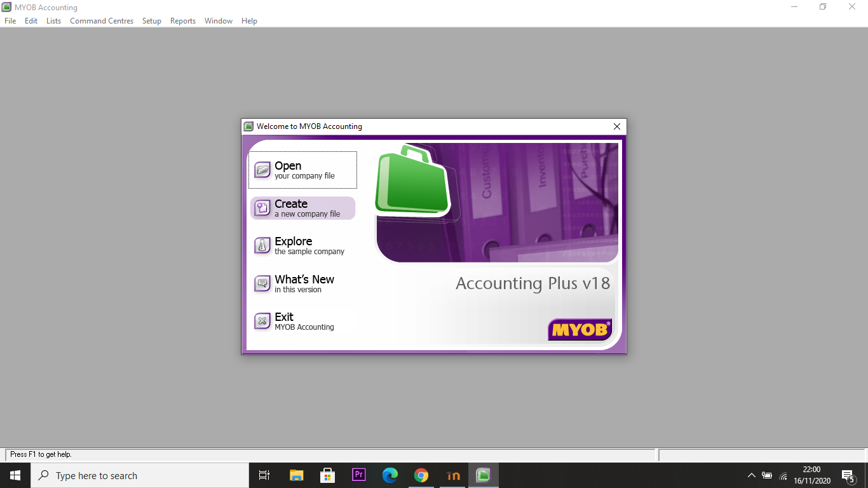Open the Lists menu
This screenshot has width=868, height=488.
tap(54, 21)
